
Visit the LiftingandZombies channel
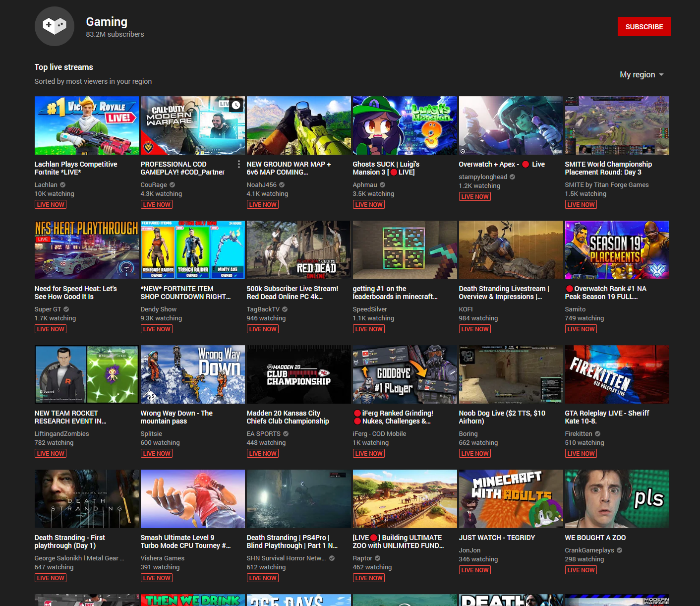pyautogui.click(x=62, y=434)
